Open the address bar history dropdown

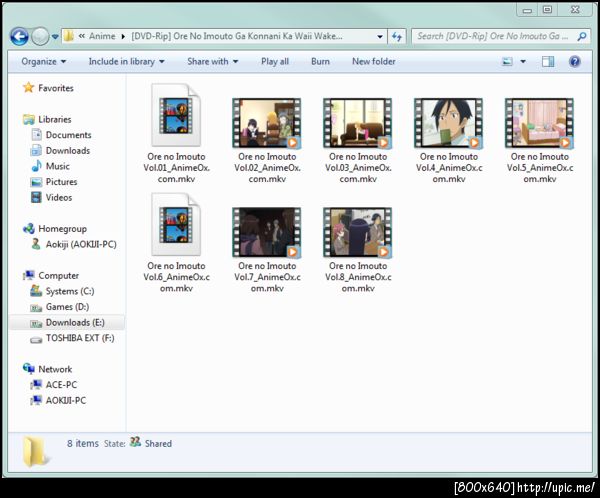coord(380,37)
